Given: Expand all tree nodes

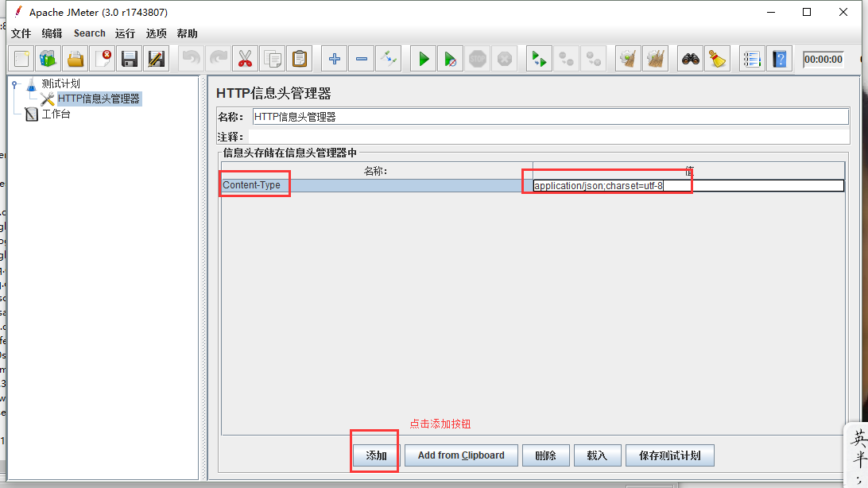Looking at the screenshot, I should pyautogui.click(x=333, y=58).
